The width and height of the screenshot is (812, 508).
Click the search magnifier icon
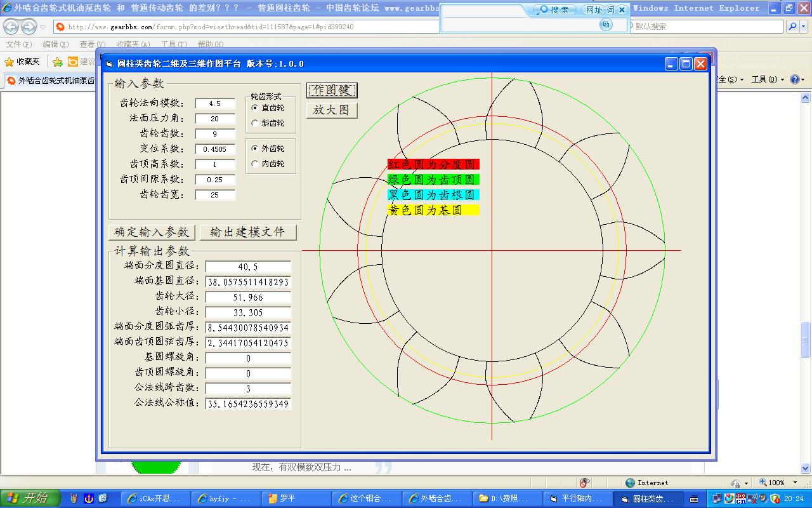click(792, 27)
